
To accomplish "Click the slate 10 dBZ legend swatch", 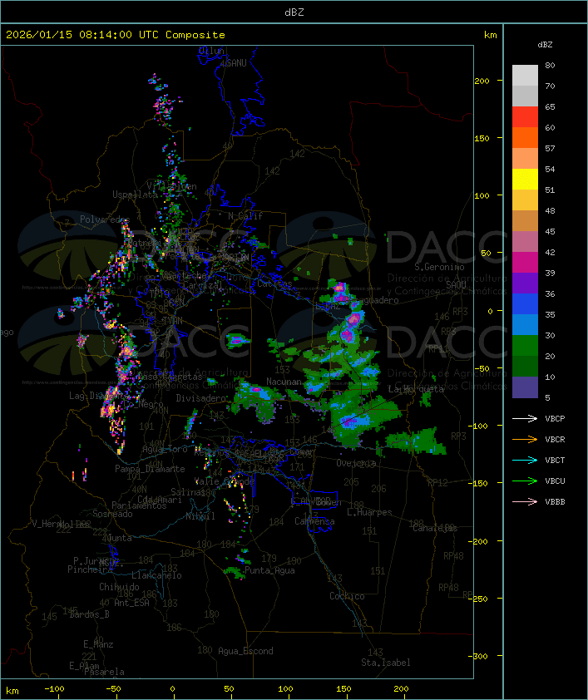I will [525, 387].
